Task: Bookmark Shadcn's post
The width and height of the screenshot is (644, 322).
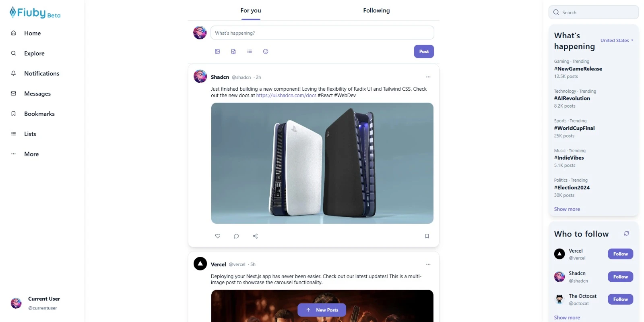Action: tap(427, 236)
